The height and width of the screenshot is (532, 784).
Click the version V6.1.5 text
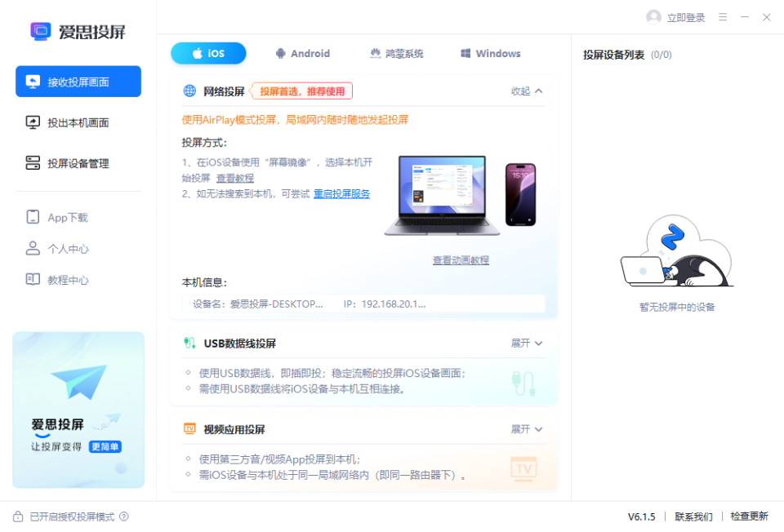click(x=642, y=516)
